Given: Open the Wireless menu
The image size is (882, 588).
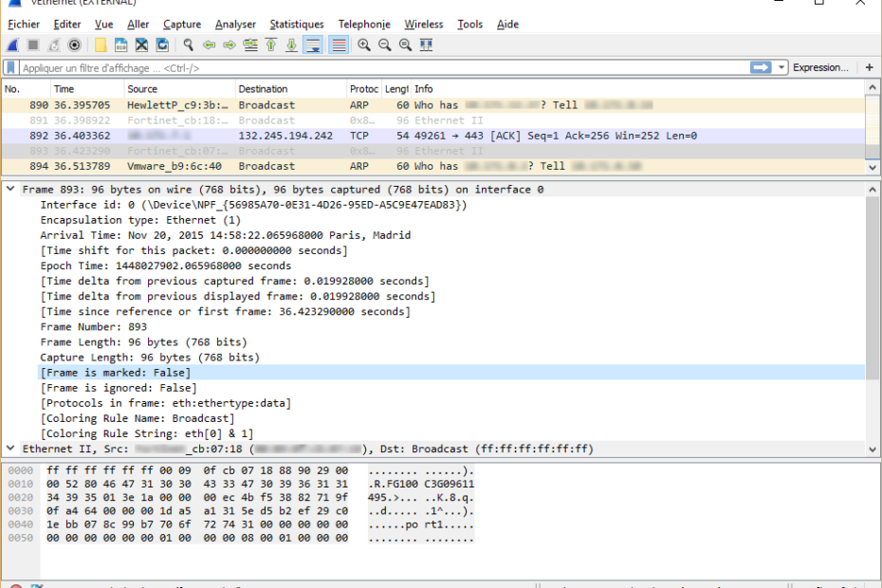Looking at the screenshot, I should tap(424, 25).
